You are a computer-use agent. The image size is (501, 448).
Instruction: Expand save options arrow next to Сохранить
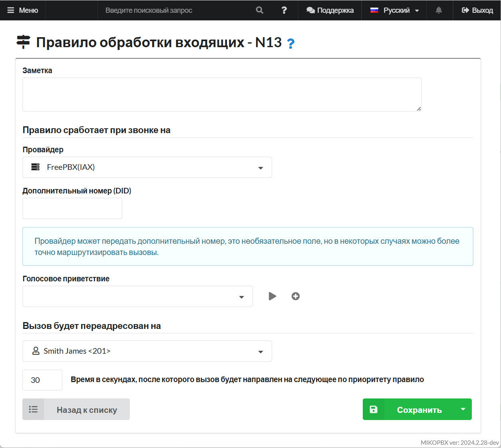463,409
